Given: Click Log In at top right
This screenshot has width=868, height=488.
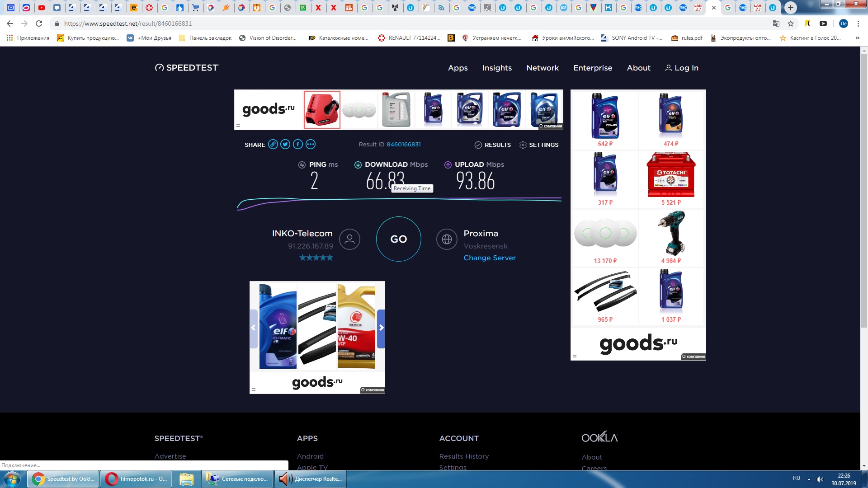Looking at the screenshot, I should coord(682,68).
